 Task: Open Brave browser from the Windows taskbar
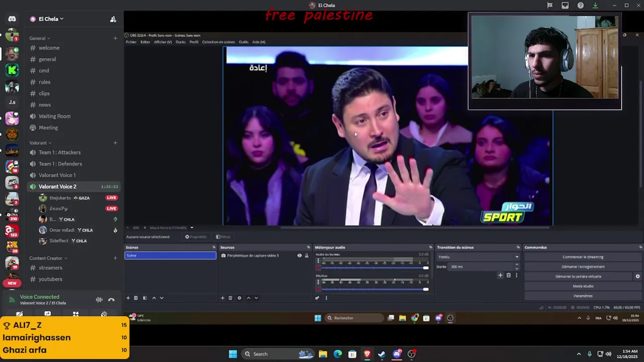pyautogui.click(x=367, y=354)
